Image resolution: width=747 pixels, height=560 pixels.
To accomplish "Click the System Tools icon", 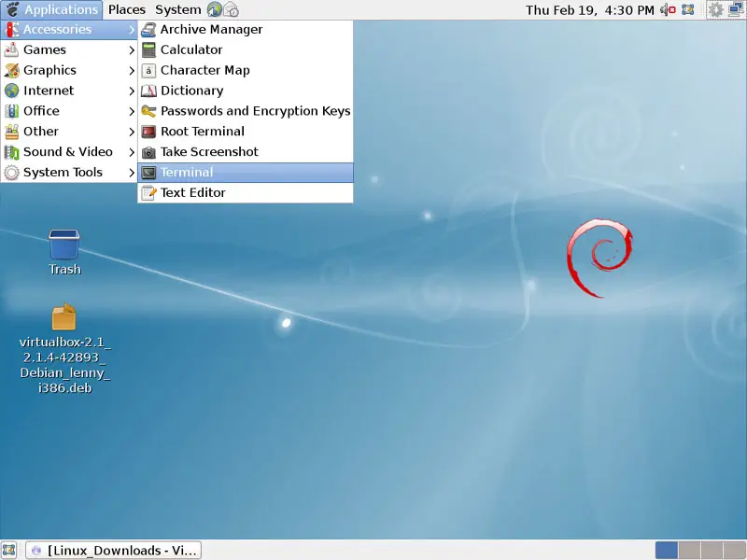I will (x=11, y=173).
